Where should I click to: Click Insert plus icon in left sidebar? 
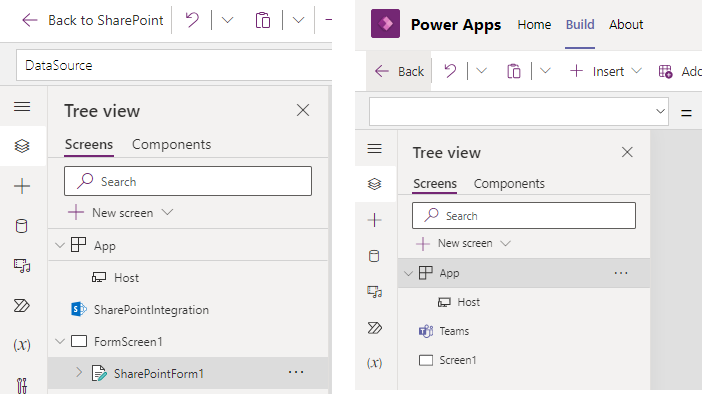coord(22,186)
